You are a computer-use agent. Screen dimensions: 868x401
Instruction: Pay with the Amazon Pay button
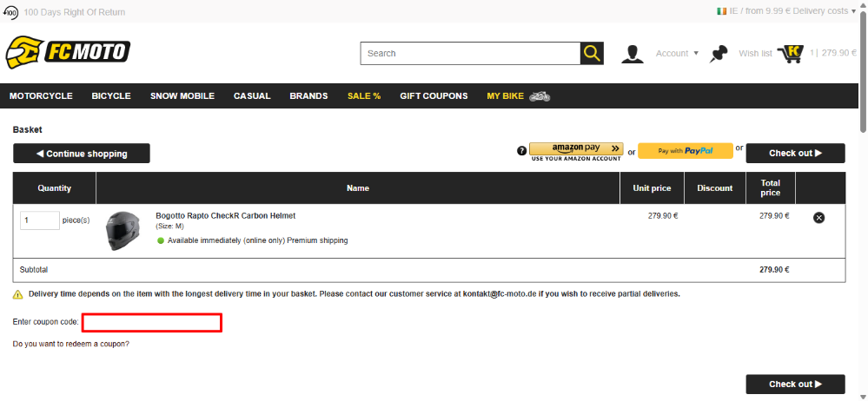(576, 148)
